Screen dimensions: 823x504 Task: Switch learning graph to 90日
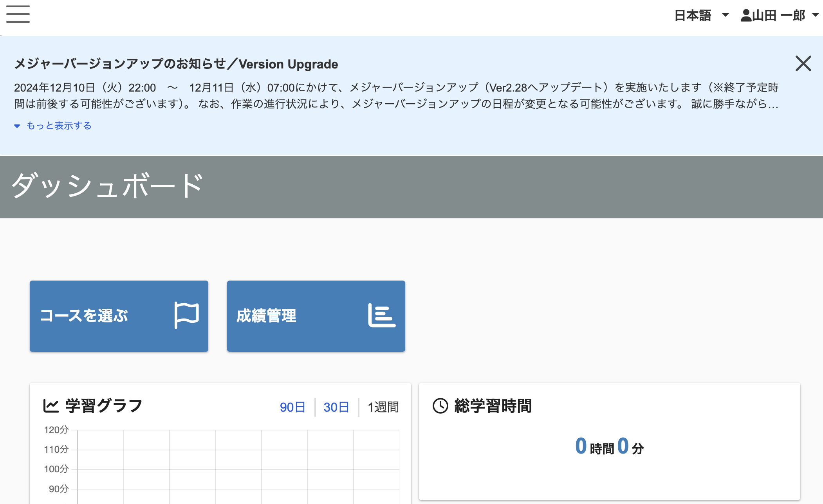292,407
